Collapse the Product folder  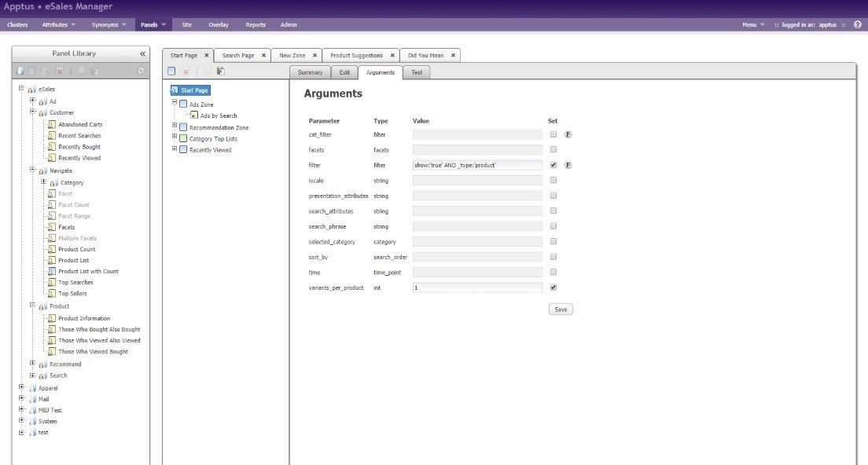[x=32, y=306]
